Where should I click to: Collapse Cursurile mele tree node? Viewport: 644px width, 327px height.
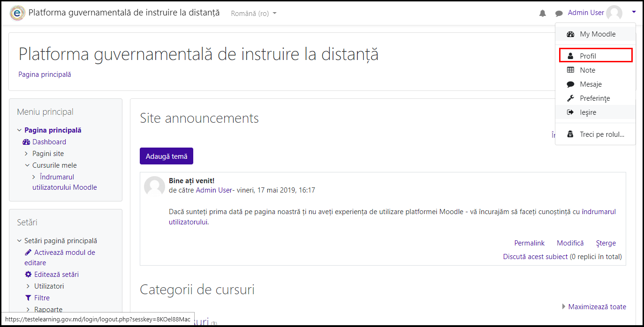27,165
